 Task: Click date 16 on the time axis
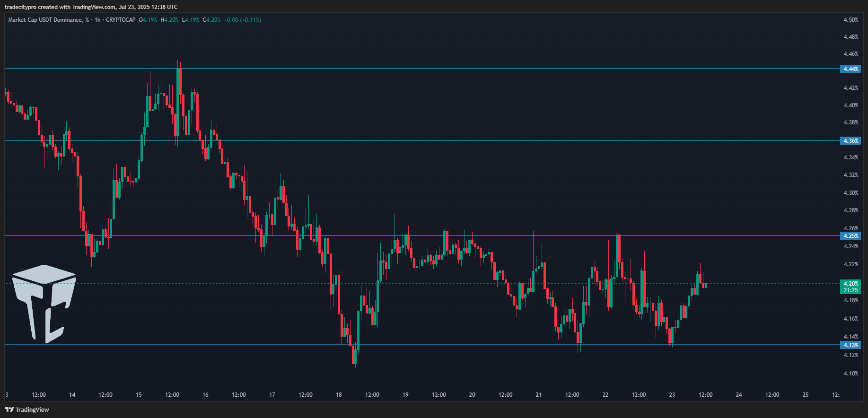[205, 395]
